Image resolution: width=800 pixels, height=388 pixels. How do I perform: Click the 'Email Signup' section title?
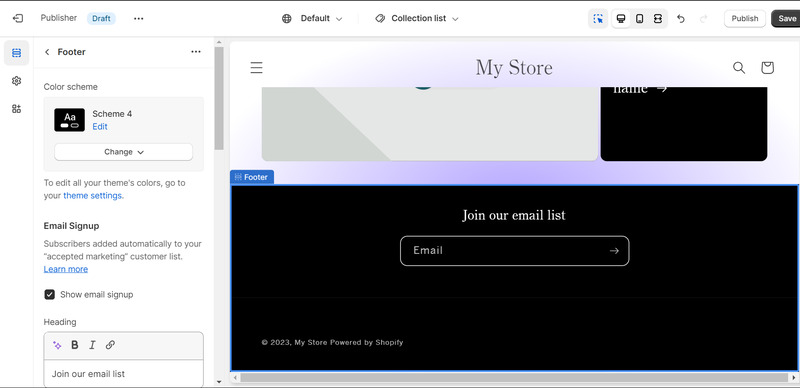click(71, 226)
